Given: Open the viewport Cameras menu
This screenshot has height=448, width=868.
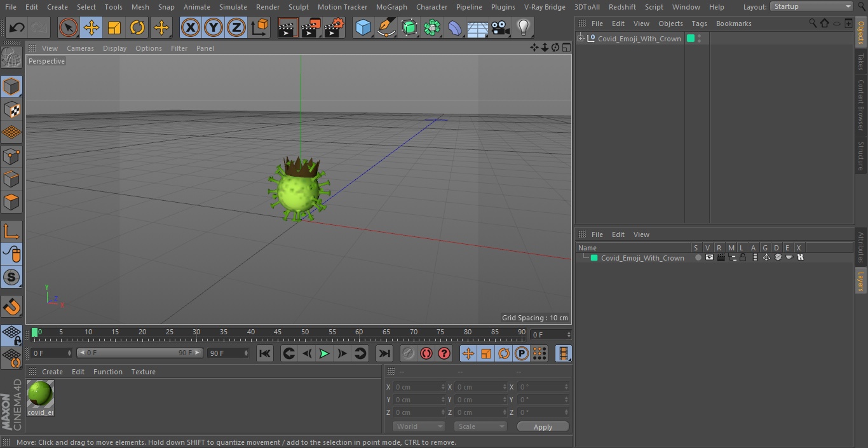Looking at the screenshot, I should coord(81,48).
